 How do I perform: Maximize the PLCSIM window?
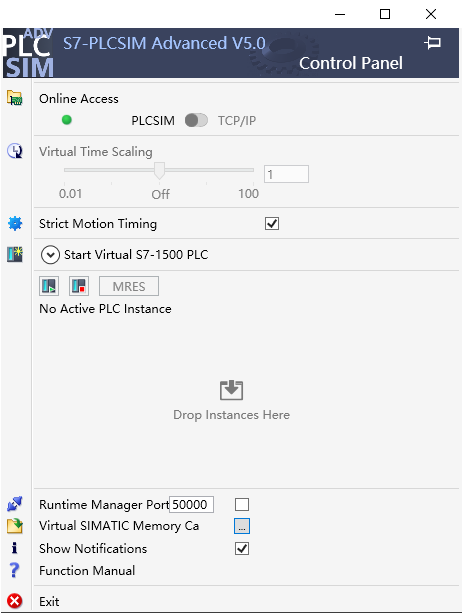tap(385, 14)
